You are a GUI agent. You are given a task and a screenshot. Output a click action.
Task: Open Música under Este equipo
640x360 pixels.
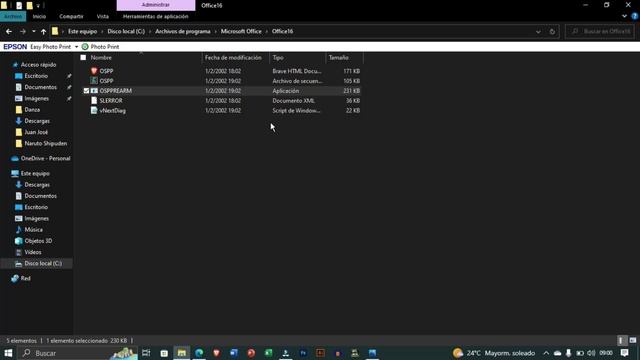pyautogui.click(x=33, y=229)
